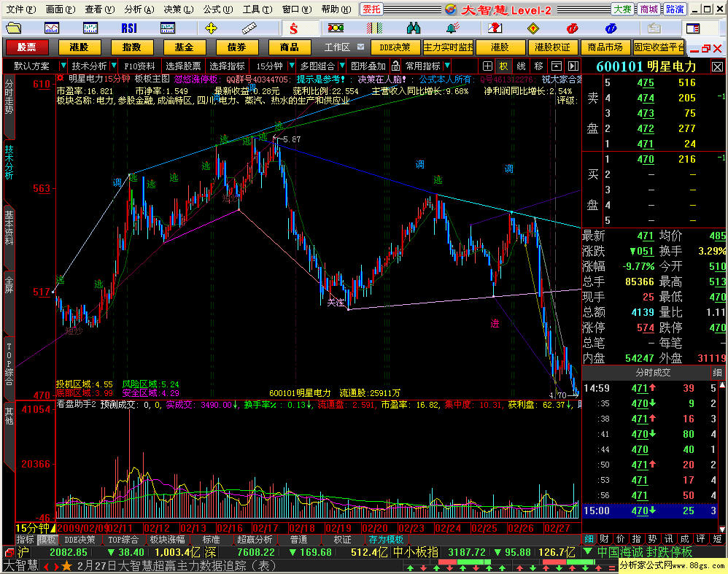
Task: Open the alarm bell alert icon
Action: pyautogui.click(x=452, y=28)
